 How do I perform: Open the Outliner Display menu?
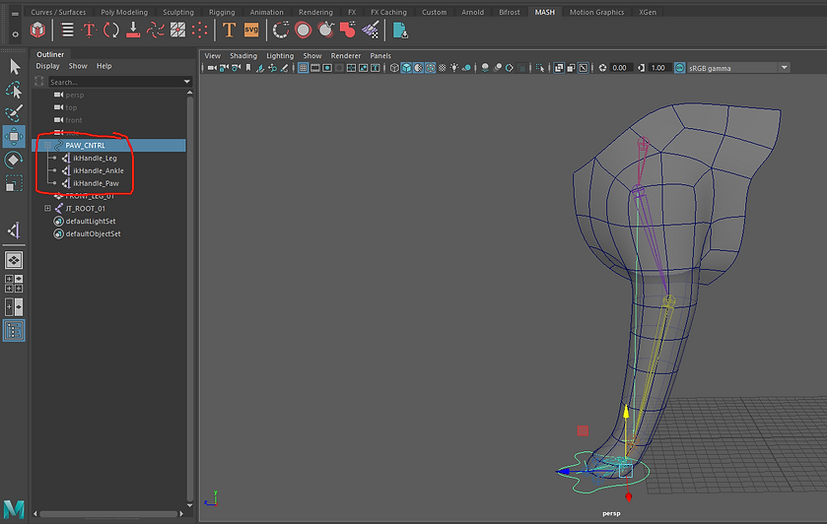[x=47, y=66]
